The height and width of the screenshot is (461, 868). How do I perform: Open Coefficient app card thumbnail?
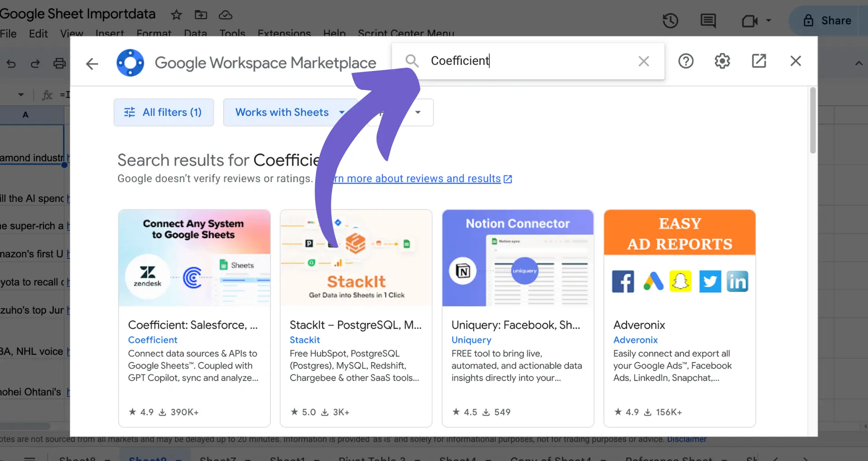tap(194, 258)
